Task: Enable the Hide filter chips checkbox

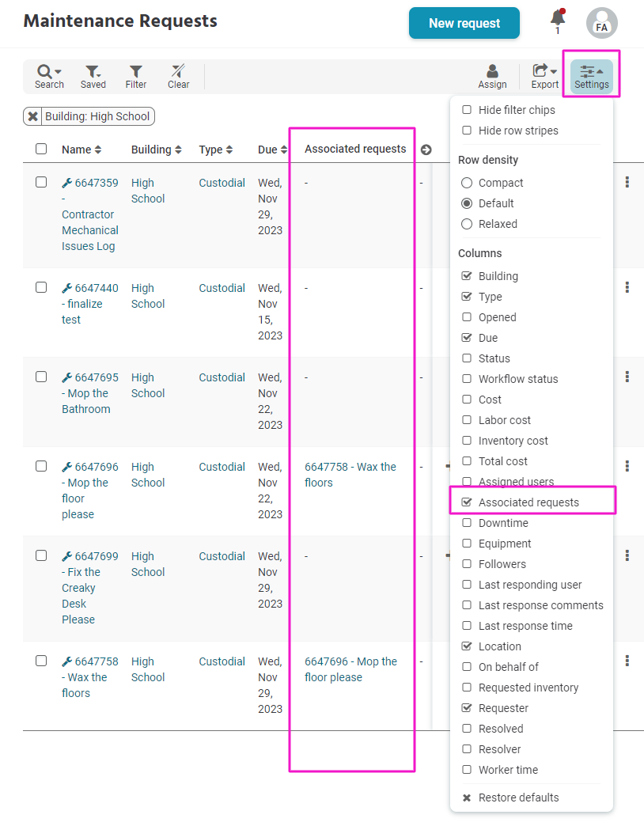Action: point(467,109)
